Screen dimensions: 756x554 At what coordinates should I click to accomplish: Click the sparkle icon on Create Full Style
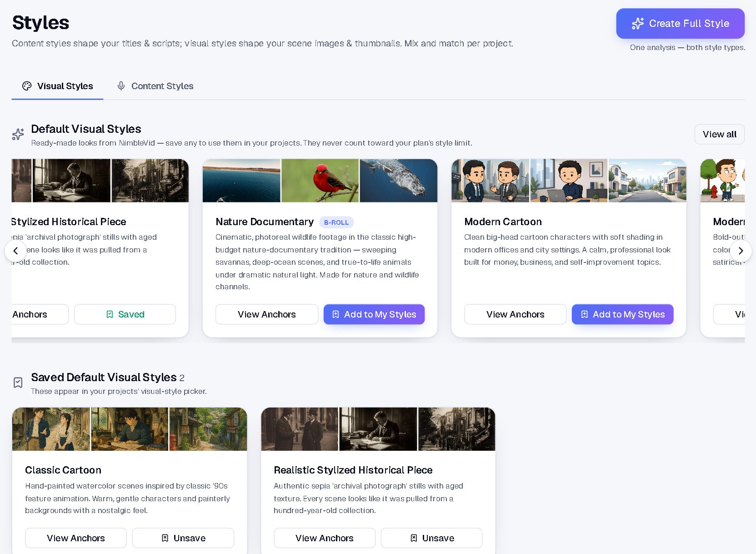click(638, 24)
